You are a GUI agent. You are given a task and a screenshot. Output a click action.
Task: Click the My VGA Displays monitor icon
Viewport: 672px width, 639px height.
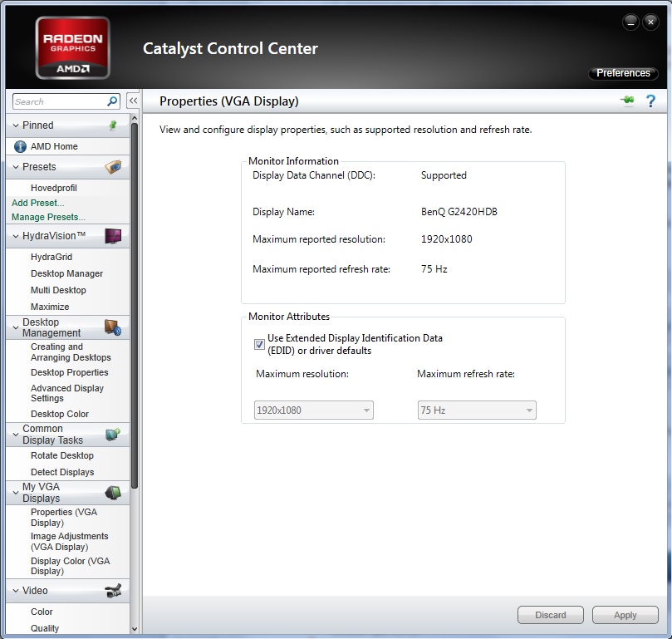point(113,492)
